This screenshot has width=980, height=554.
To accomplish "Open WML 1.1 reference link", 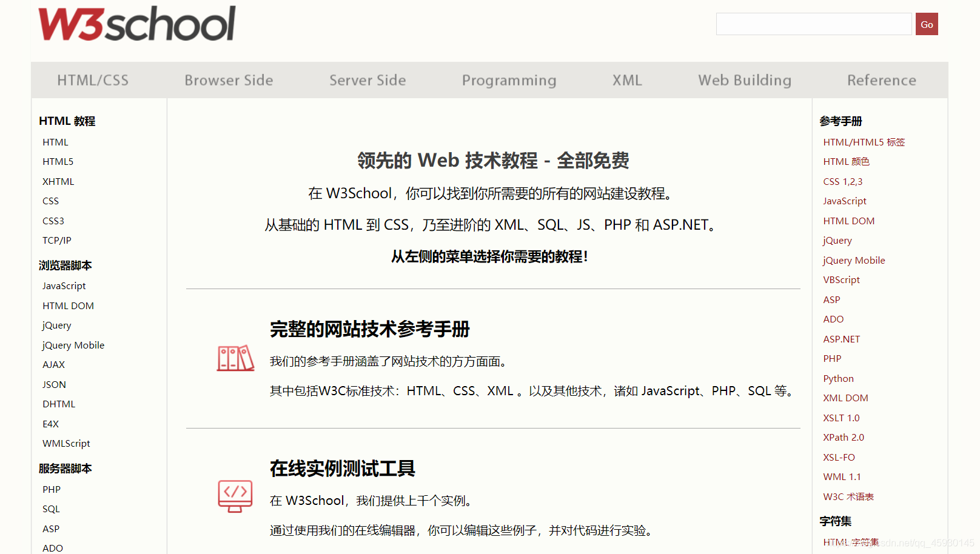I will [842, 477].
